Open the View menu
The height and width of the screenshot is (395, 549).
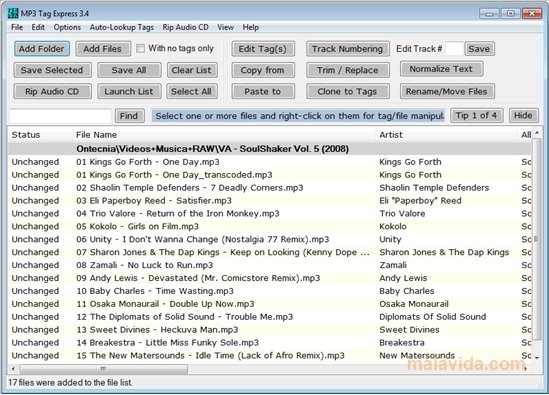click(225, 27)
